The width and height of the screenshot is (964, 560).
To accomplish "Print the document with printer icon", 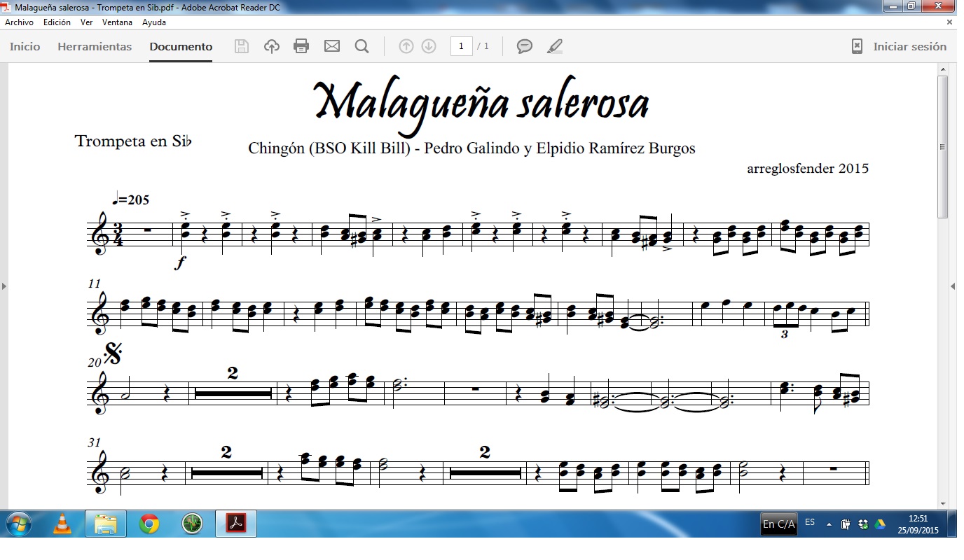I will pos(301,46).
